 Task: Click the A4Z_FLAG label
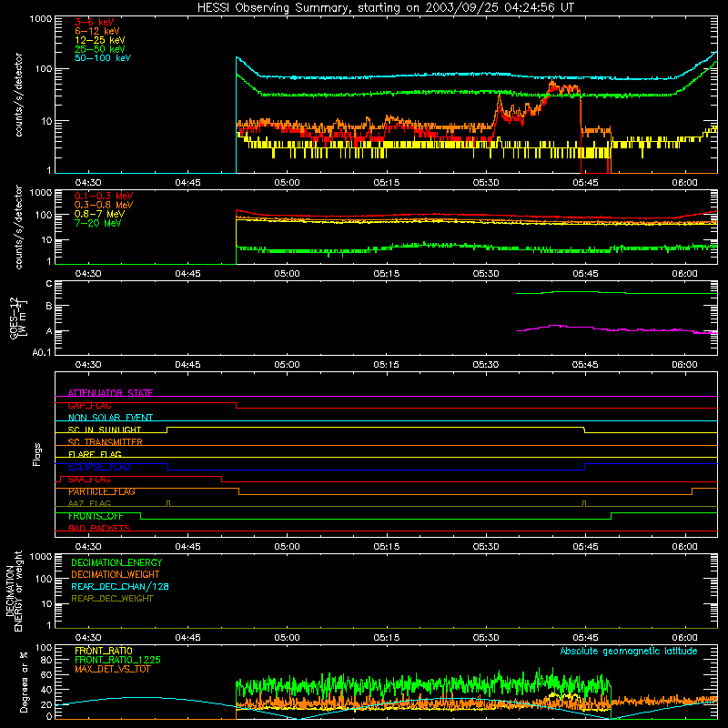point(89,503)
